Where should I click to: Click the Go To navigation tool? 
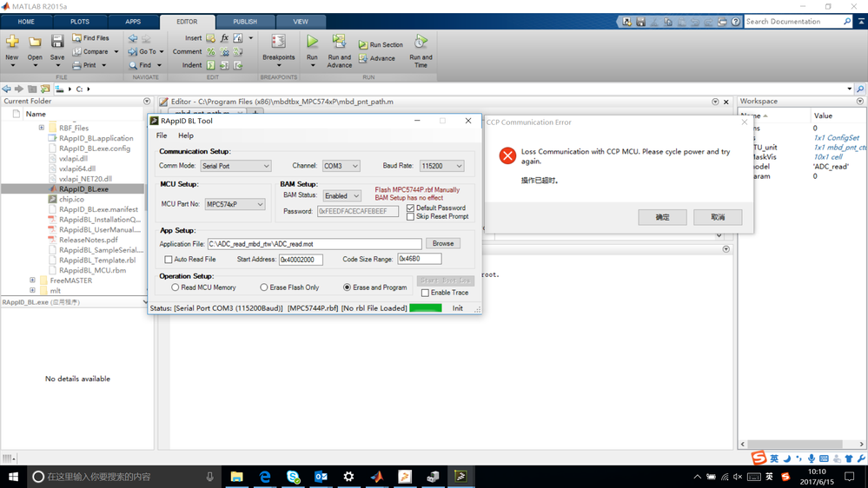pyautogui.click(x=142, y=51)
